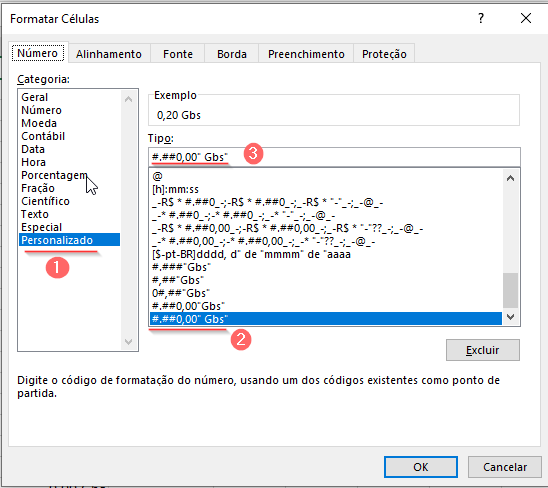The width and height of the screenshot is (548, 488).
Task: Click the format list scrollbar thumb
Action: pyautogui.click(x=510, y=290)
